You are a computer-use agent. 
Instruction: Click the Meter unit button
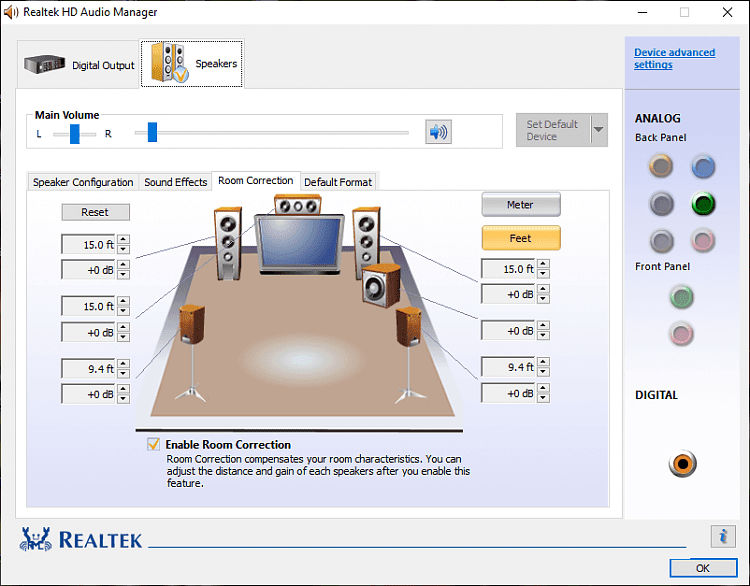coord(520,205)
